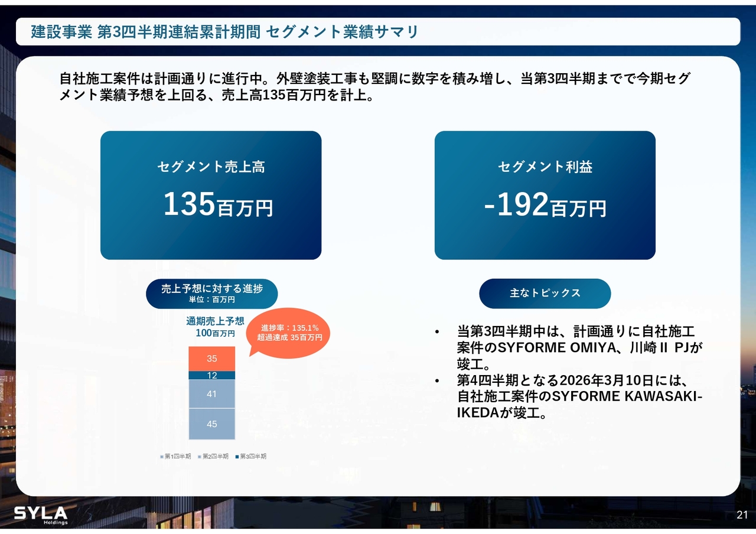Click the 第1四半期 legend marker

pyautogui.click(x=161, y=457)
